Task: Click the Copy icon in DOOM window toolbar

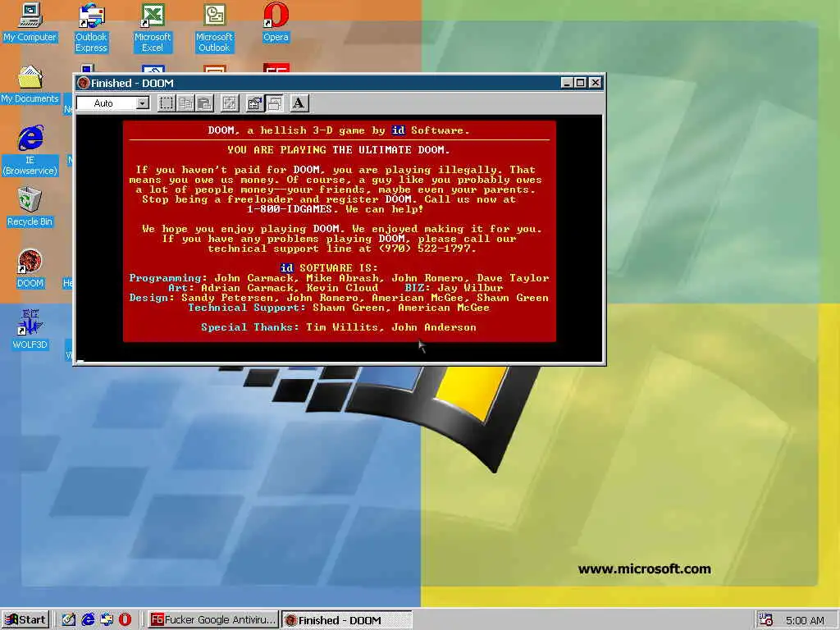Action: point(185,103)
